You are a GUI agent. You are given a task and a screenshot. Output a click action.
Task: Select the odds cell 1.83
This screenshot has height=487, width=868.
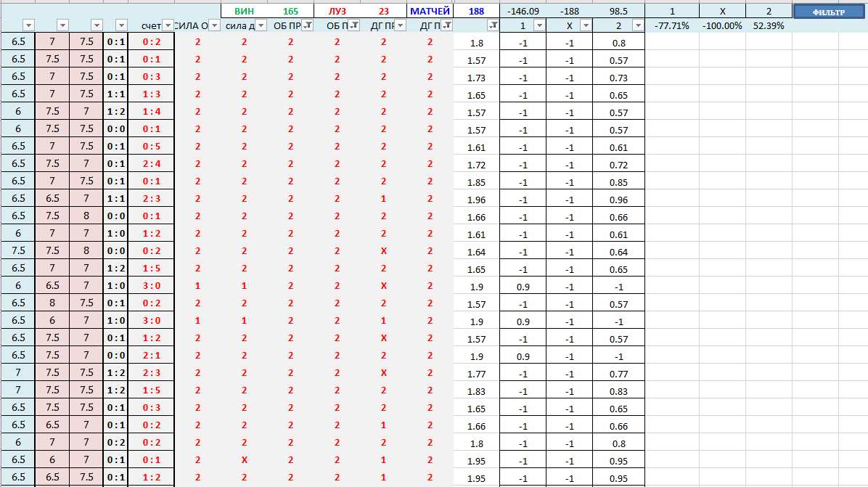click(x=476, y=391)
